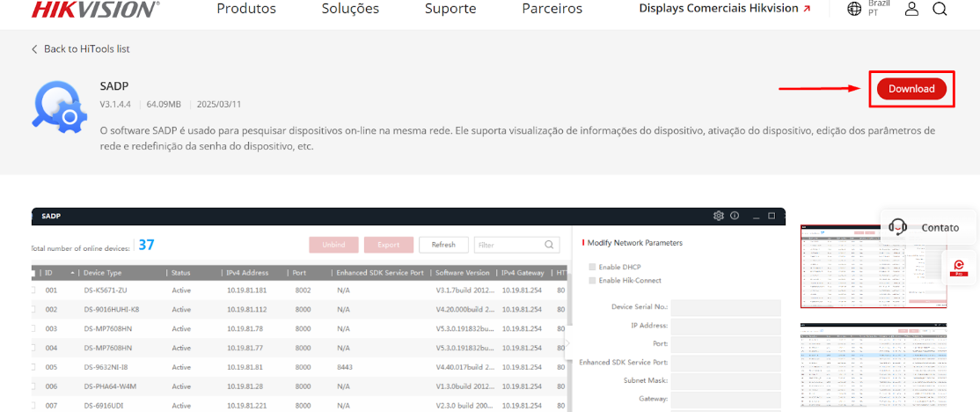
Task: Open the Soluções menu
Action: [350, 9]
